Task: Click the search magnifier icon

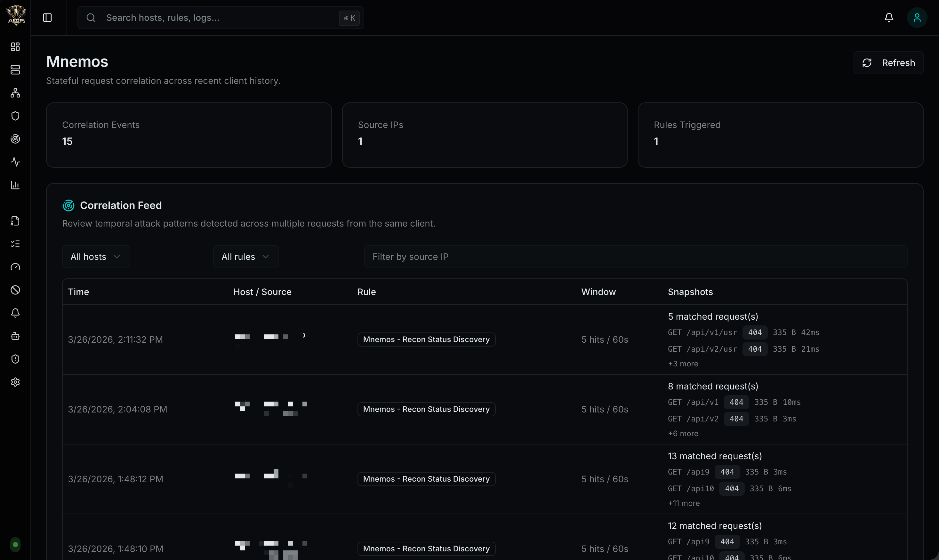Action: [91, 18]
